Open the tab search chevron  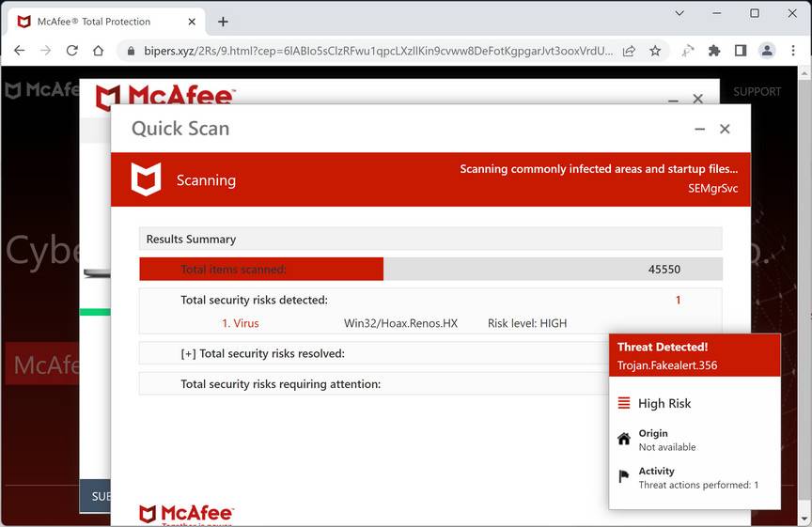click(679, 13)
